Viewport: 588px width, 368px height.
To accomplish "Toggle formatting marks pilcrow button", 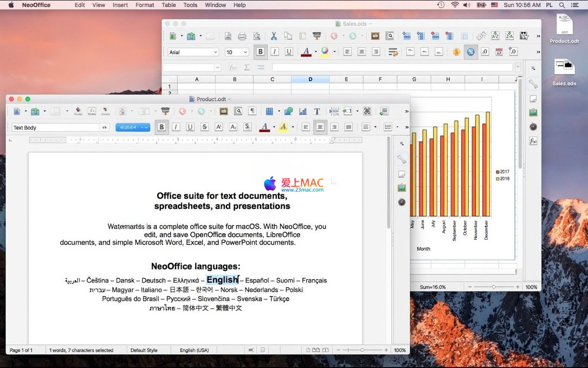I will [252, 111].
